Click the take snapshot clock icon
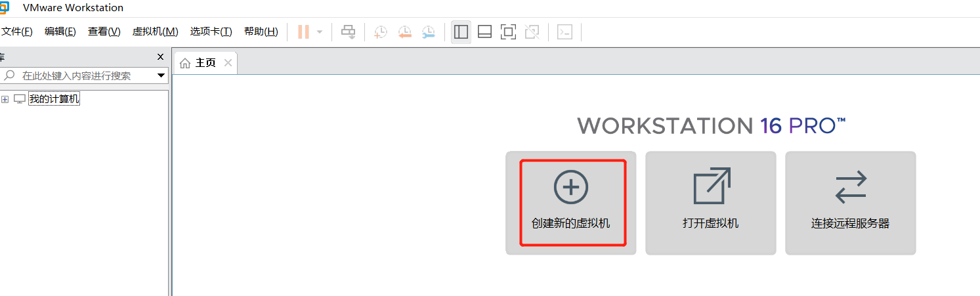980x296 pixels. 381,32
